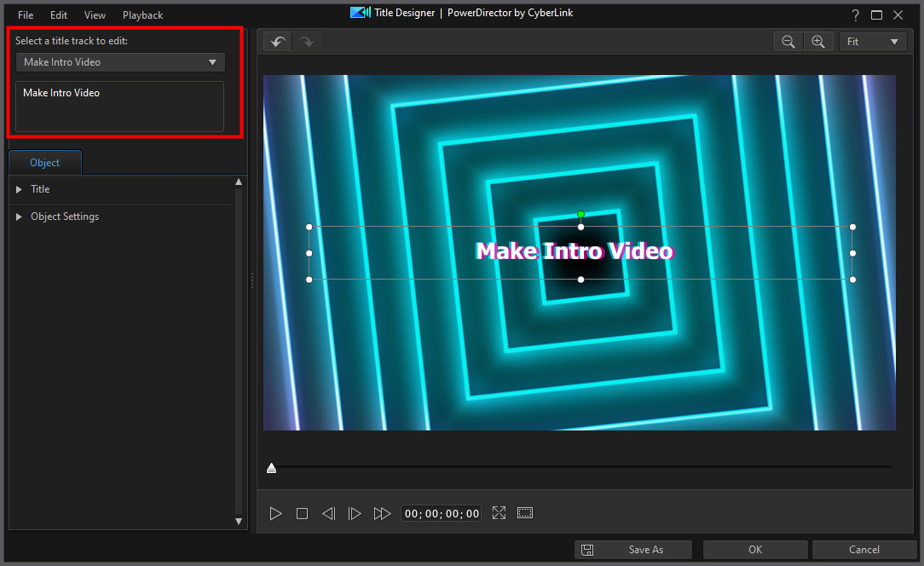This screenshot has width=924, height=566.
Task: Play the title animation preview
Action: pos(275,512)
